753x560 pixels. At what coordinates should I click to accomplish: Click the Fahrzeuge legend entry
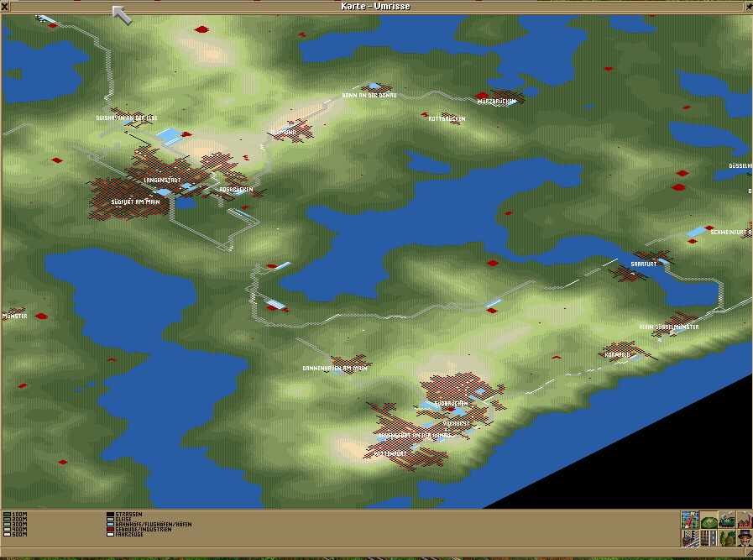(125, 535)
